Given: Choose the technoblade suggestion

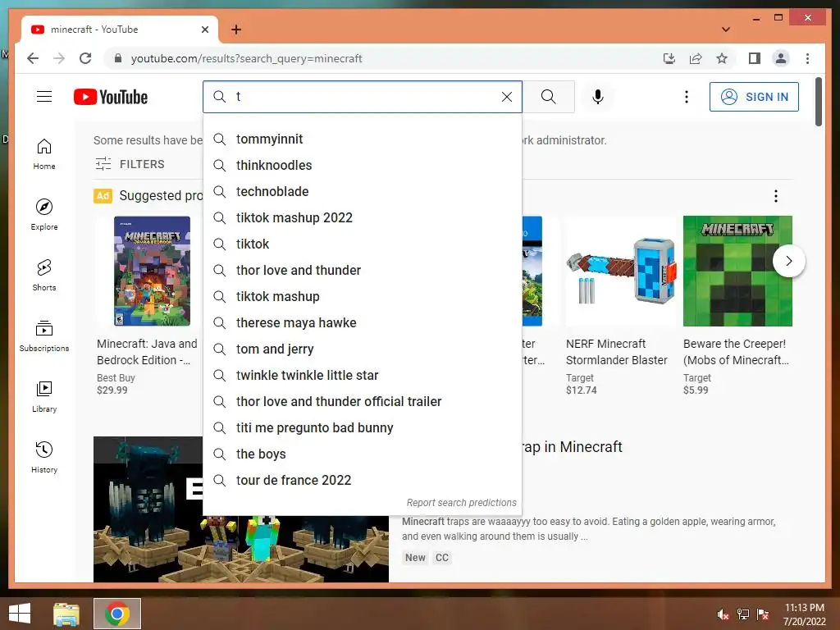Looking at the screenshot, I should [363, 192].
